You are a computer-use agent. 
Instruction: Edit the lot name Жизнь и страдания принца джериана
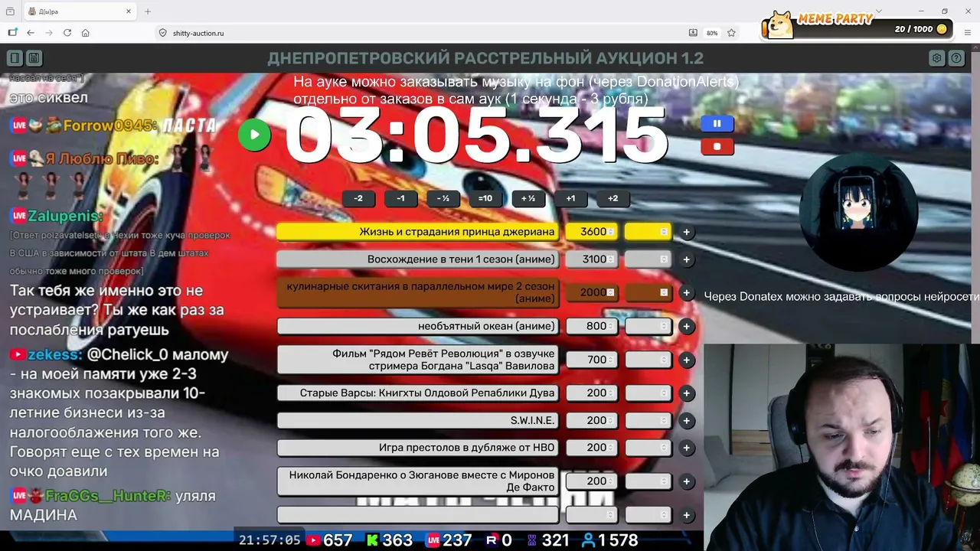(x=418, y=232)
